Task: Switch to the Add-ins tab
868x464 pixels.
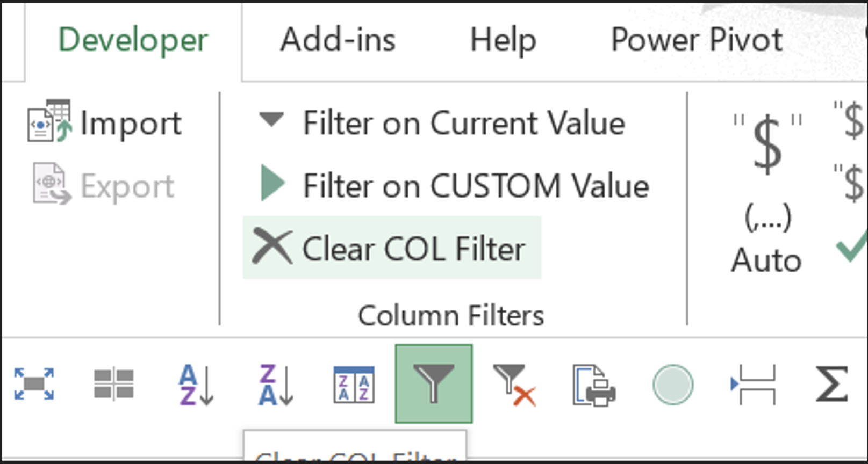Action: tap(338, 40)
